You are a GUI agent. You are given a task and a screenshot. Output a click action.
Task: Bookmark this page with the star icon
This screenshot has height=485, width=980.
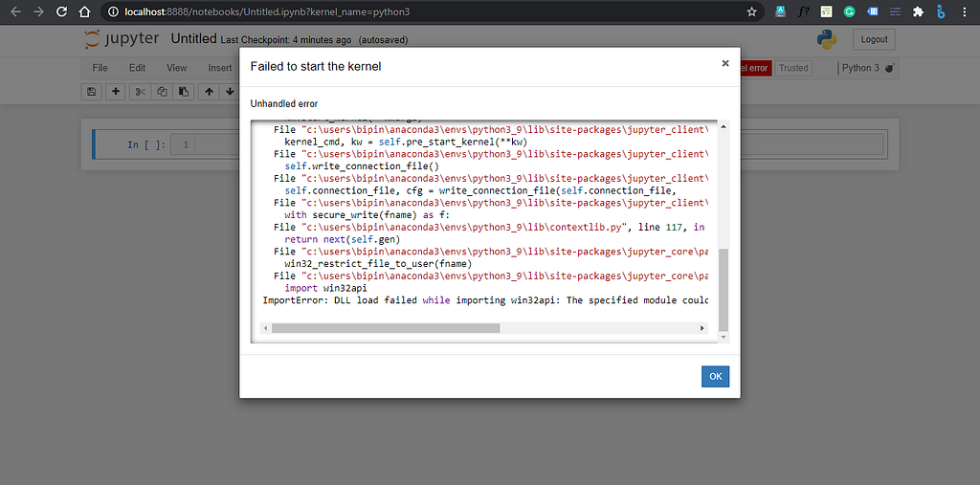[752, 12]
